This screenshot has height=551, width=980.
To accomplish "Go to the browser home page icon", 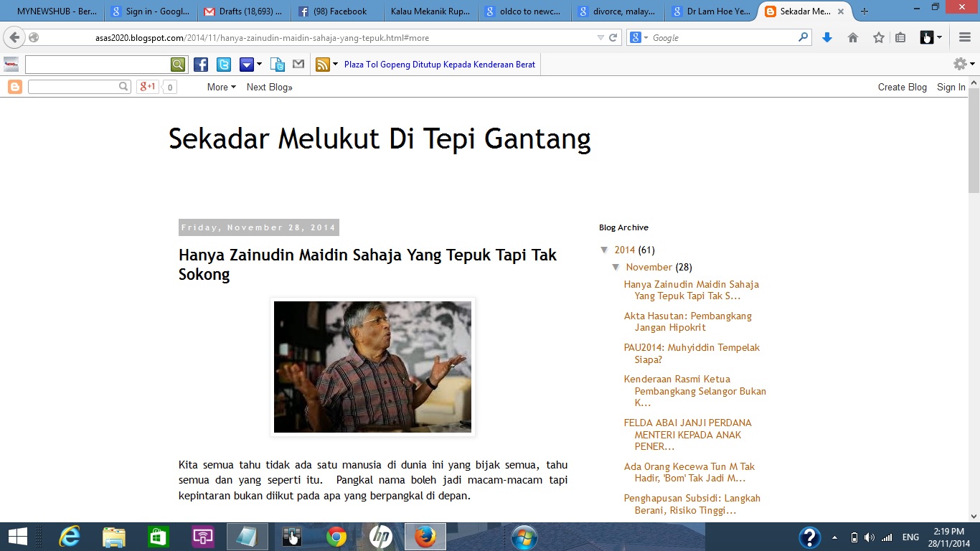I will point(853,37).
